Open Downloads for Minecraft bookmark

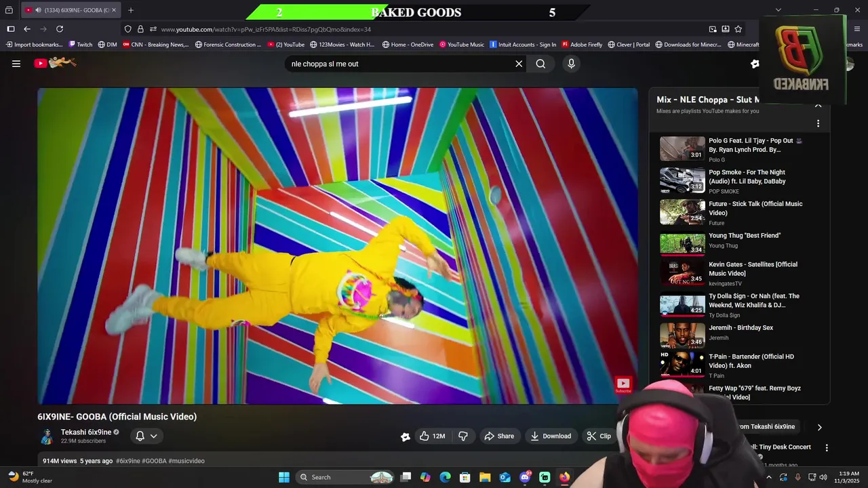click(688, 45)
